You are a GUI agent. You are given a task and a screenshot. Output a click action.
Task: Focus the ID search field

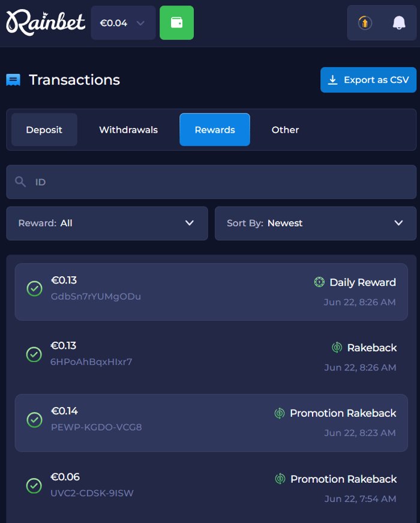point(211,182)
